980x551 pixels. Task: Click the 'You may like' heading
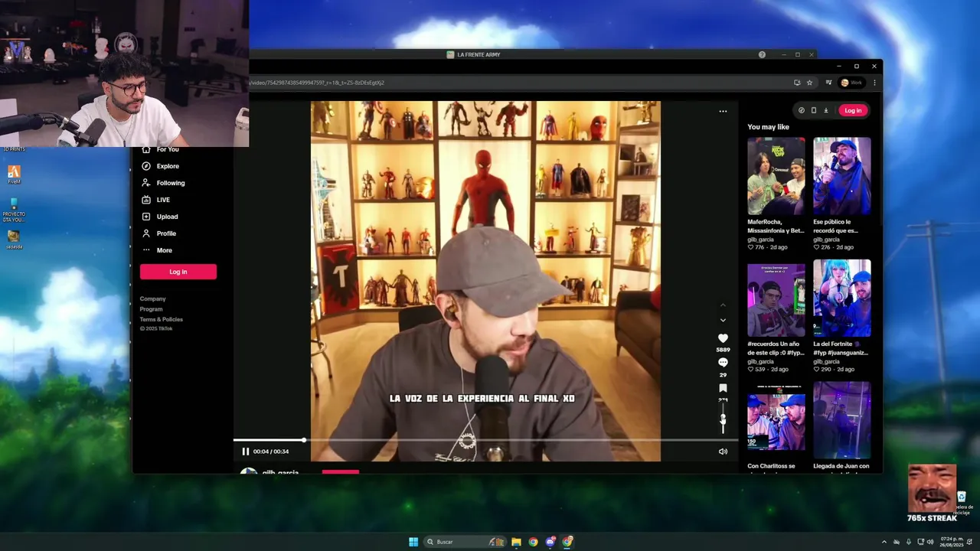(x=768, y=127)
